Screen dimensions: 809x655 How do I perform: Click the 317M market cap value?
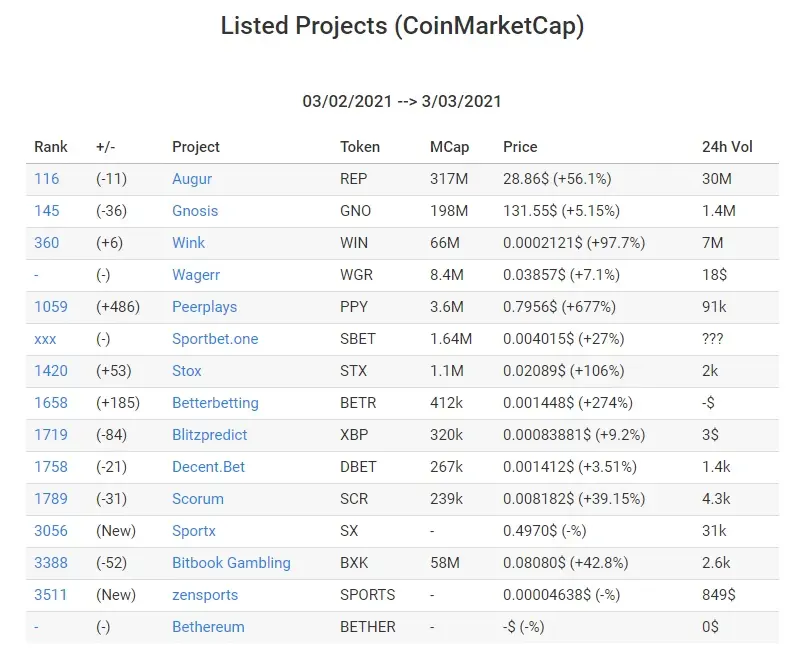[x=449, y=179]
